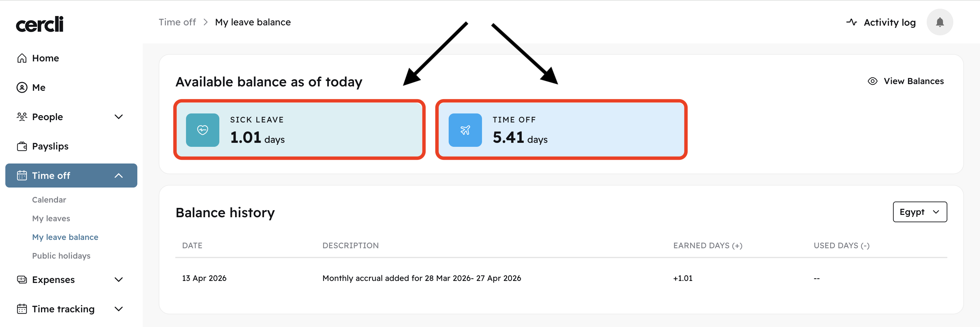Go to My leaves page
This screenshot has width=980, height=327.
51,219
